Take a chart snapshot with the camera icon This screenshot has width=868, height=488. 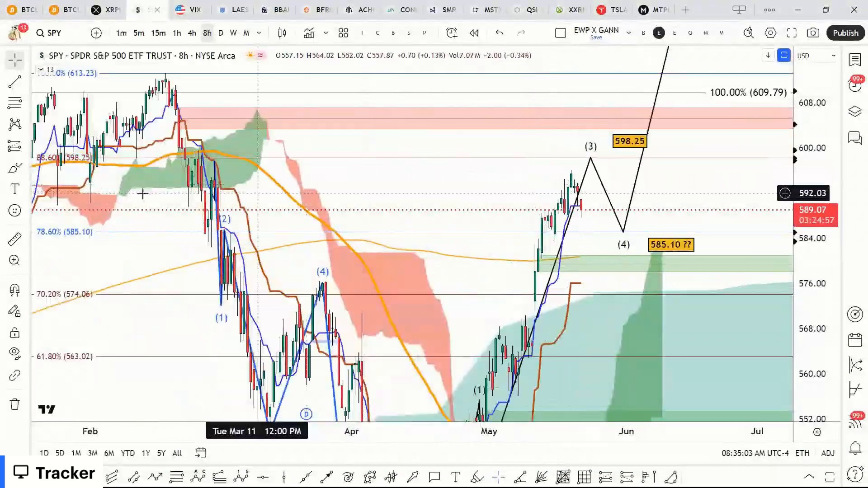coord(813,33)
